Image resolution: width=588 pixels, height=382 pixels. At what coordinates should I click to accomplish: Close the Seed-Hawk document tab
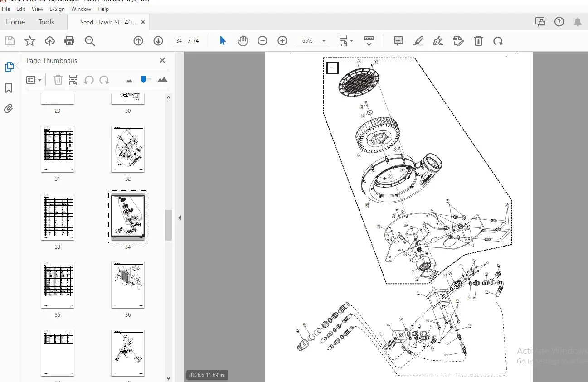[x=143, y=22]
